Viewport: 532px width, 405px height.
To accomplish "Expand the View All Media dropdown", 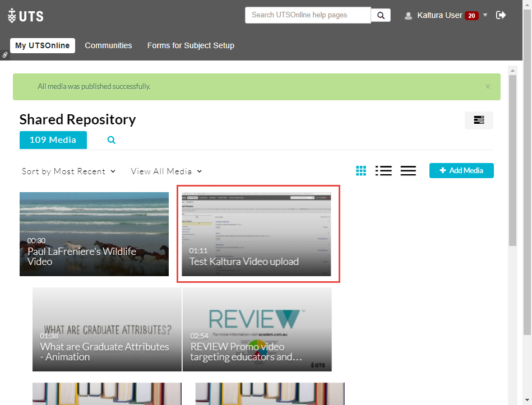I will pyautogui.click(x=166, y=171).
